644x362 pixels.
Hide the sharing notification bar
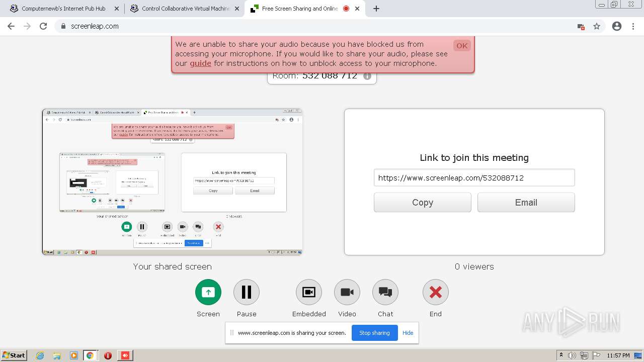click(408, 333)
